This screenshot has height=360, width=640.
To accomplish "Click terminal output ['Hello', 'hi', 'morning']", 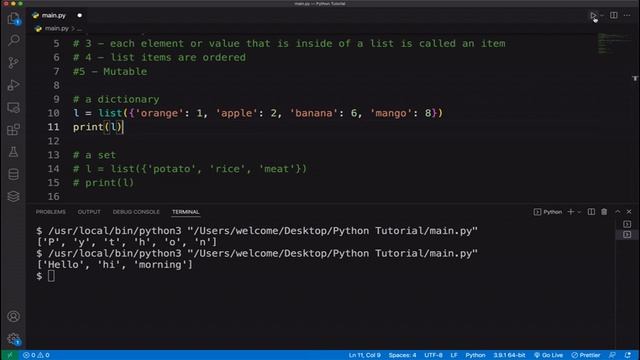I will 115,264.
